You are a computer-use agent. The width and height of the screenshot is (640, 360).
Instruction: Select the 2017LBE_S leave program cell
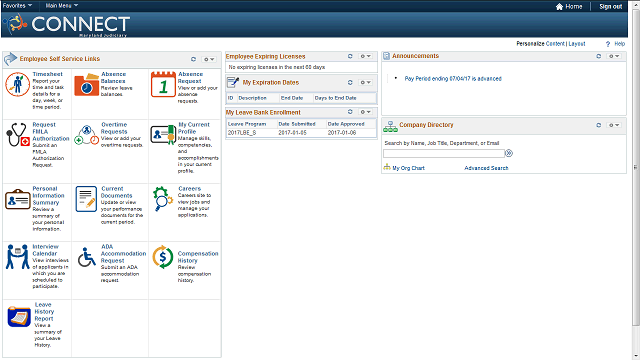point(242,133)
